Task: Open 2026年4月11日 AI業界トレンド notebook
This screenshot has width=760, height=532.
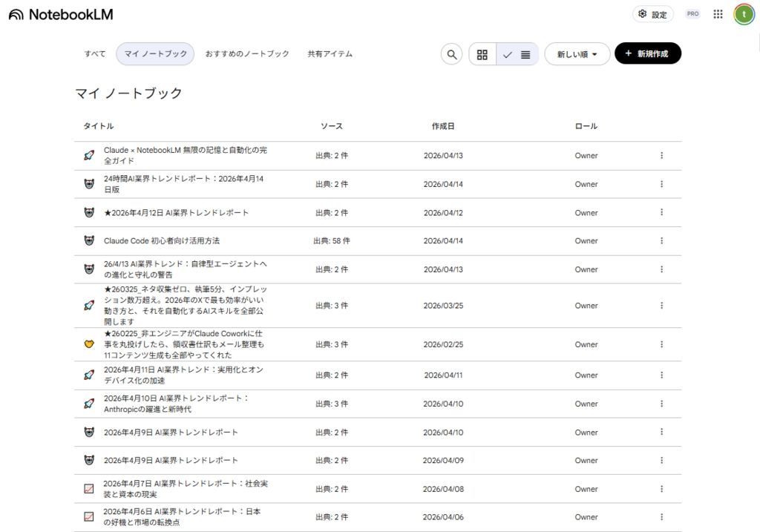Action: 184,375
